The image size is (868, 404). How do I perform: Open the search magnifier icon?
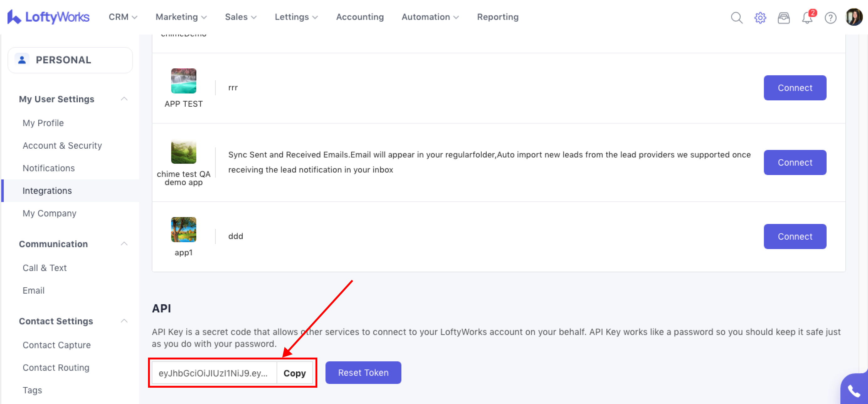click(736, 18)
